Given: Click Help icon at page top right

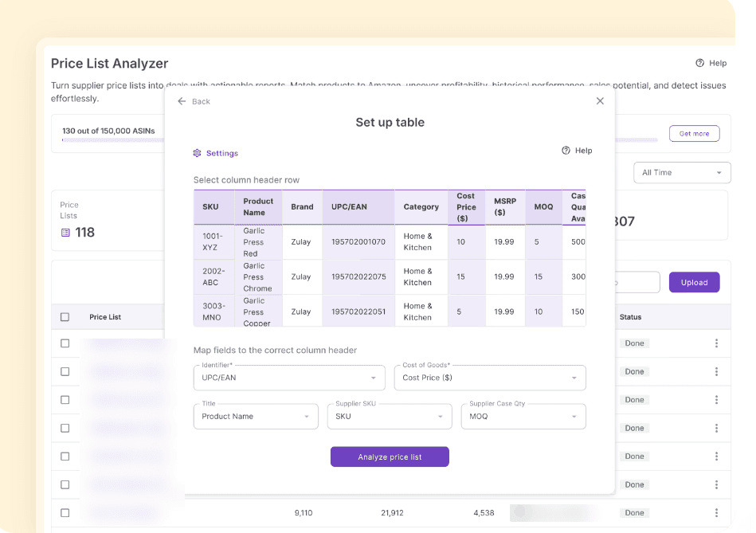Looking at the screenshot, I should (x=699, y=63).
